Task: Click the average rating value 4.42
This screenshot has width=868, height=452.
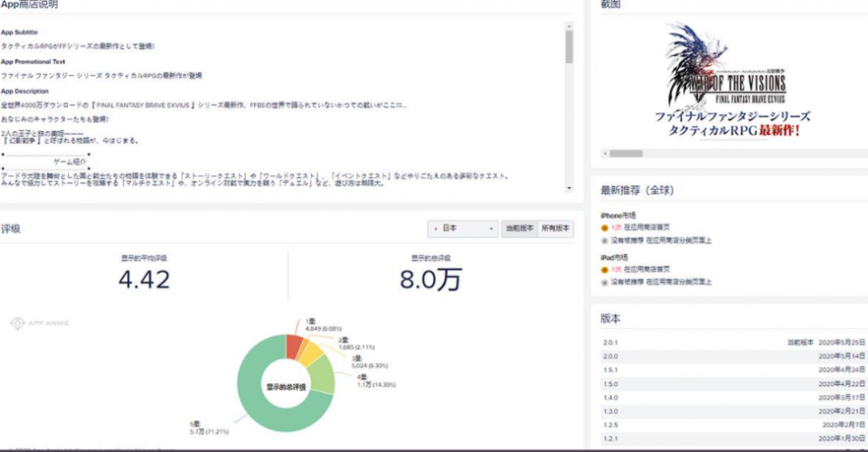Action: [x=144, y=279]
